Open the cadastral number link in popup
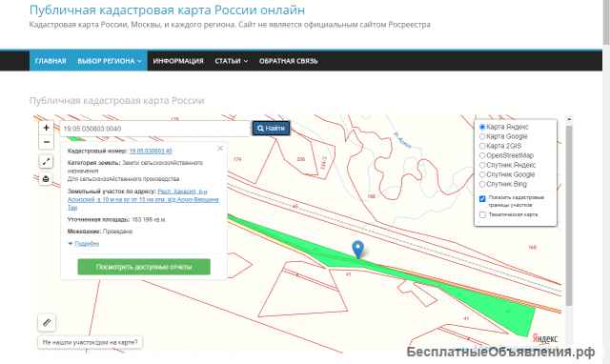This screenshot has height=364, width=610. click(151, 151)
